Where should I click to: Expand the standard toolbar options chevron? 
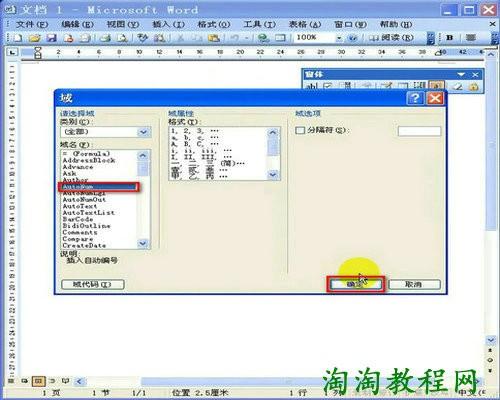[431, 38]
